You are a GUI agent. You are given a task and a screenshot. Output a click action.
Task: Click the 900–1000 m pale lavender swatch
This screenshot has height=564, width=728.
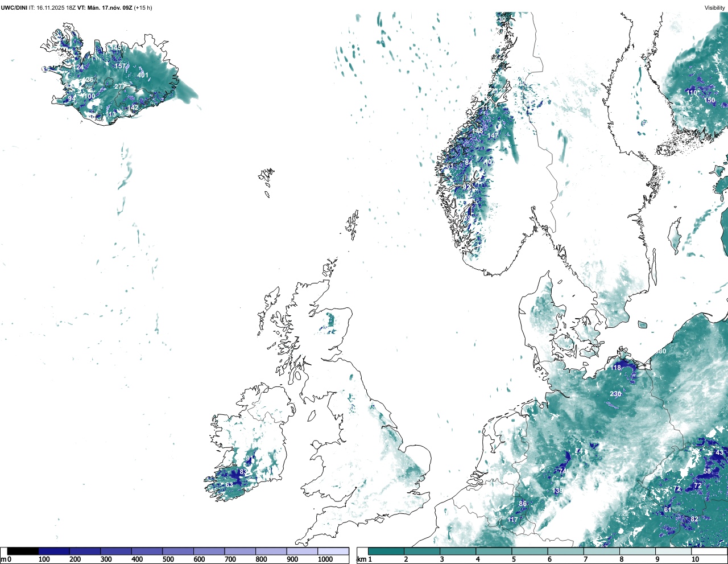tap(302, 551)
